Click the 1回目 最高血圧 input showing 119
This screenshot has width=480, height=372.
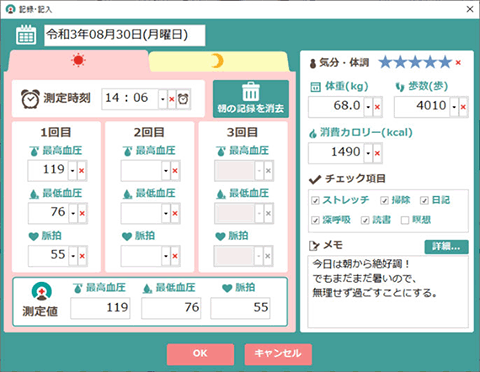click(48, 171)
